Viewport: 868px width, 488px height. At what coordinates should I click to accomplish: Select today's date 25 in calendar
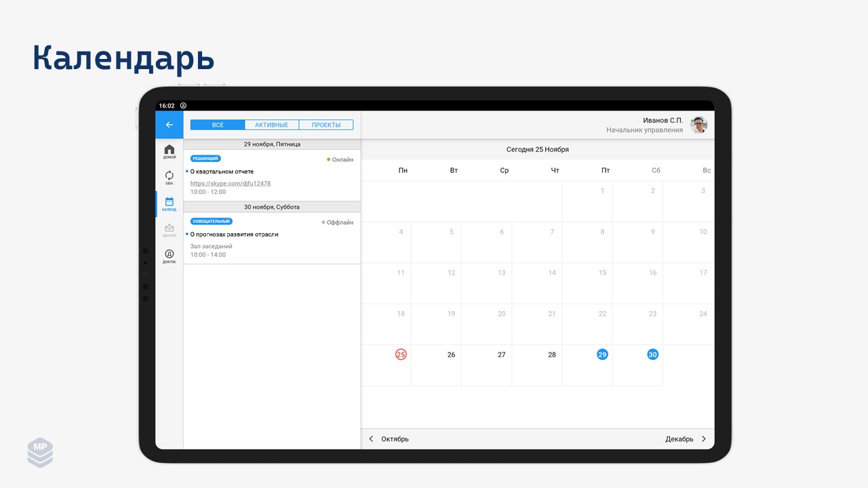pos(401,354)
